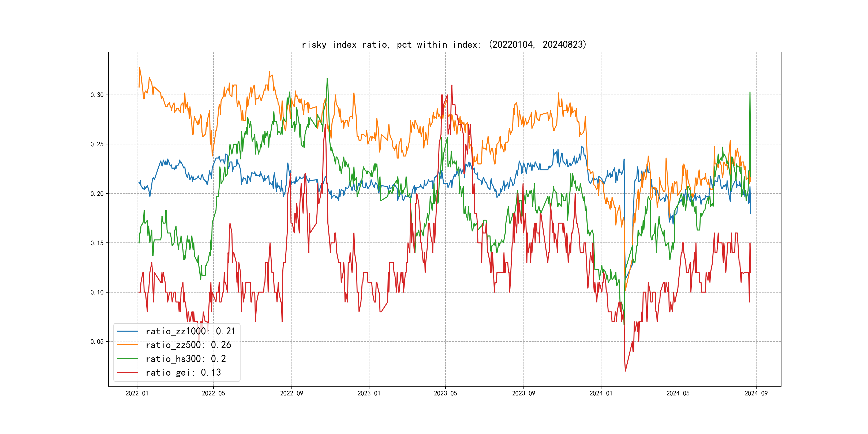Click the chart title text
This screenshot has height=434, width=868.
(x=444, y=44)
